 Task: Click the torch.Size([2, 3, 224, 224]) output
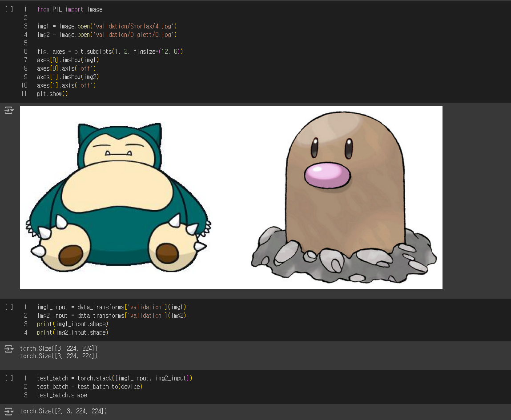(x=64, y=411)
